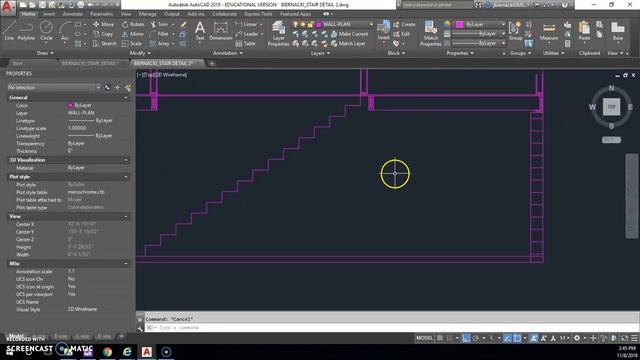This screenshot has height=360, width=640.
Task: Click Match Properties tool
Action: [x=431, y=33]
